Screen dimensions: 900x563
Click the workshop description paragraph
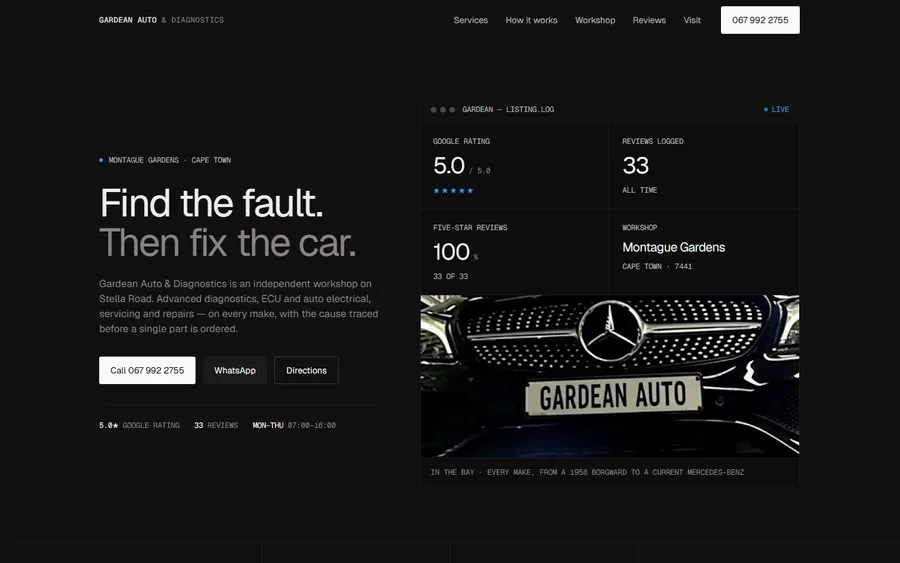point(239,306)
